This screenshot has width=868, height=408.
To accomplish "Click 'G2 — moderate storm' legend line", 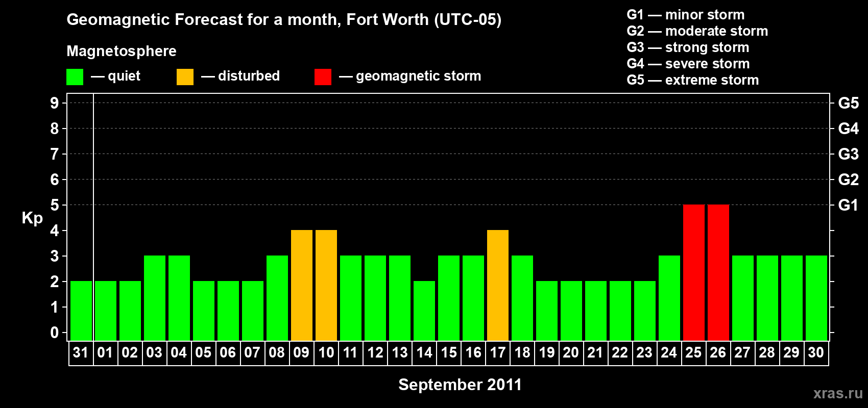I will point(697,31).
